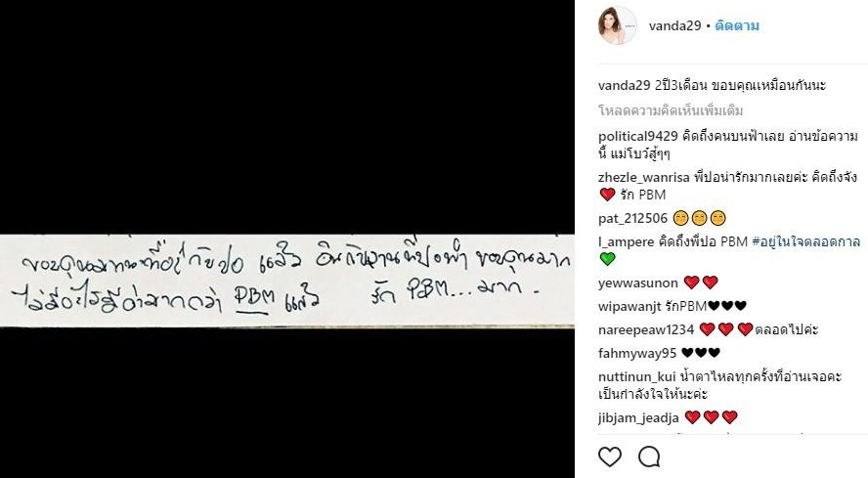Visit nuttinun_kui's profile
The height and width of the screenshot is (478, 868).
[x=637, y=376]
